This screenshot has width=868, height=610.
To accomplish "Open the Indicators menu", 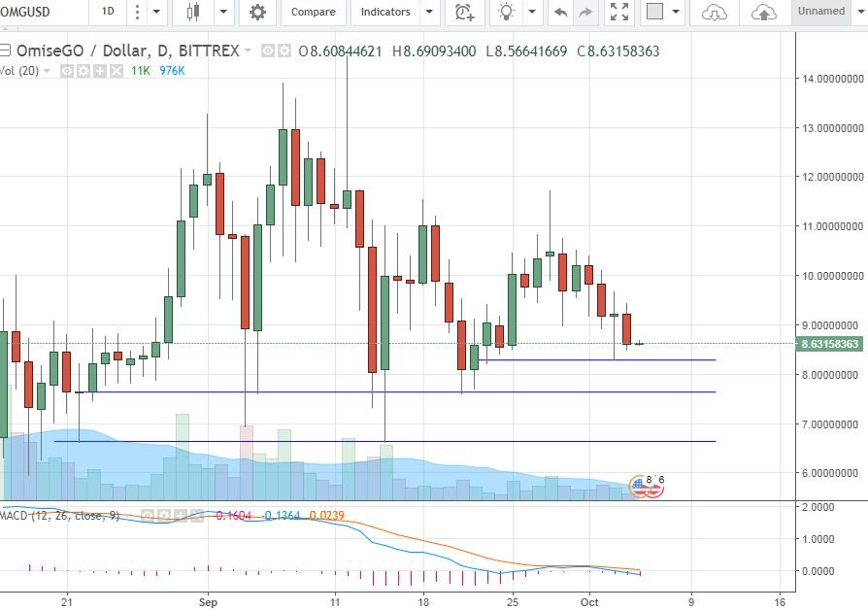I will click(x=385, y=12).
